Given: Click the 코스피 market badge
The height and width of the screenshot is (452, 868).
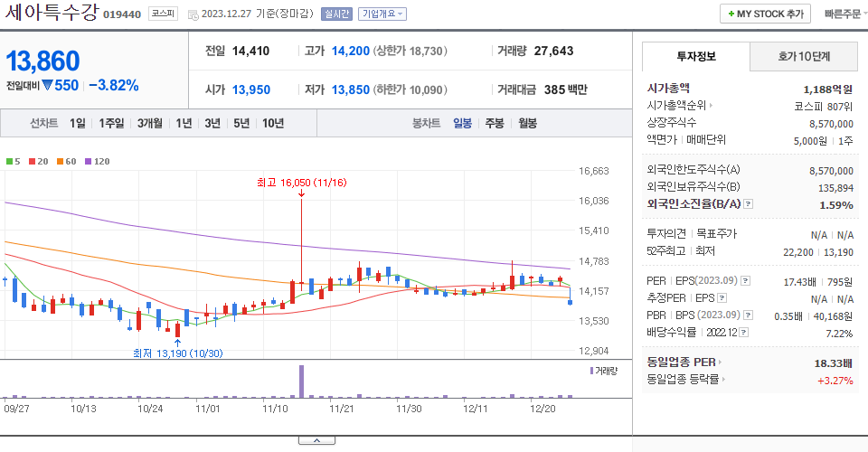Looking at the screenshot, I should tap(164, 14).
